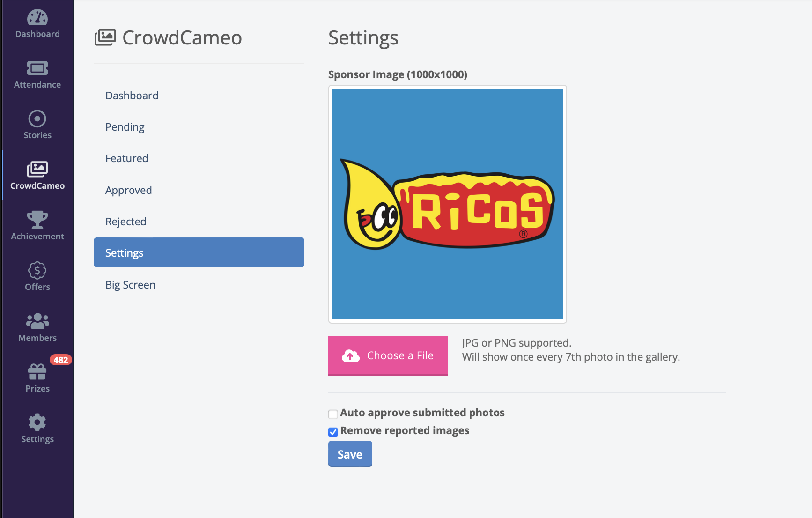Enable Auto approve submitted photos checkbox

[333, 414]
